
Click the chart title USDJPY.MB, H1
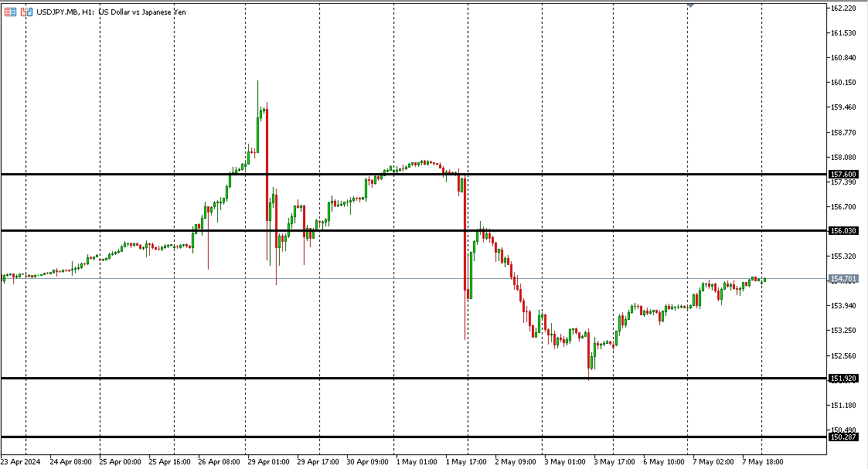65,12
